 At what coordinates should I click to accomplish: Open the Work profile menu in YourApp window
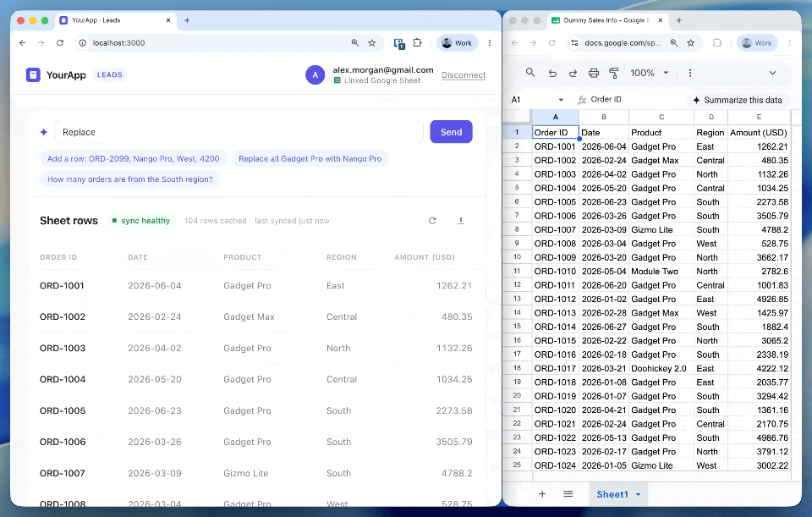pos(457,43)
